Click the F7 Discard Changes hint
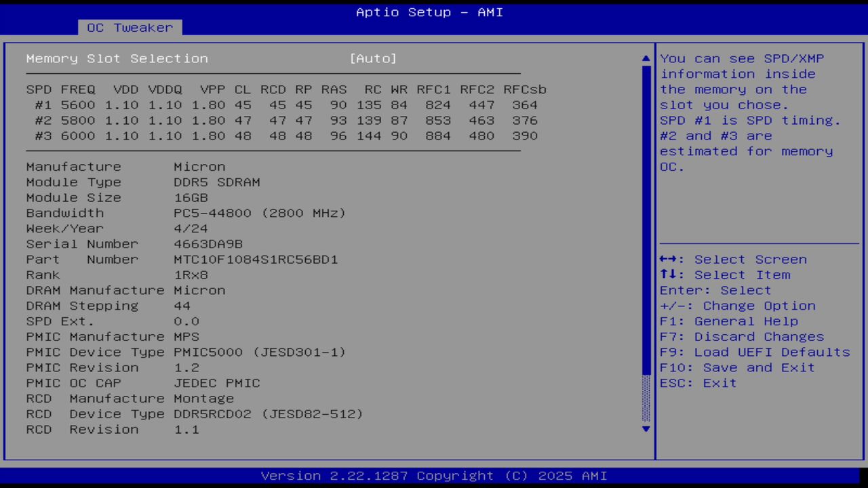The height and width of the screenshot is (488, 868). (x=742, y=337)
